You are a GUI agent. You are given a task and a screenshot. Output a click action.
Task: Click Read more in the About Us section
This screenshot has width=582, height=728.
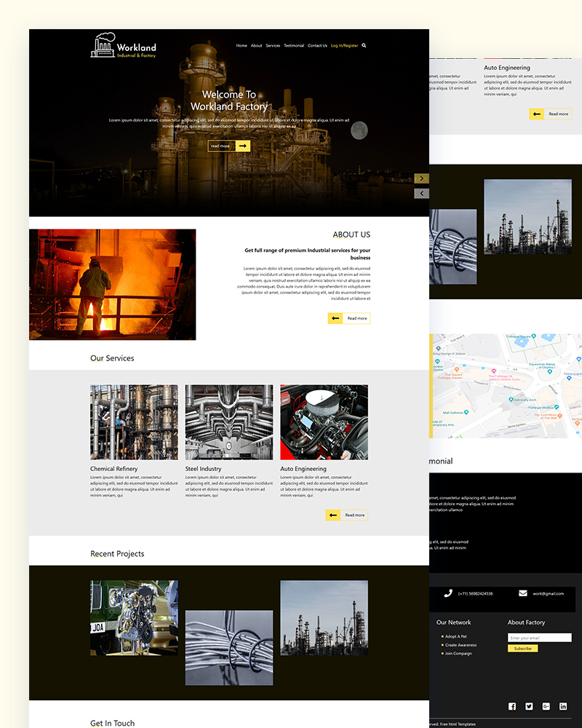[348, 318]
